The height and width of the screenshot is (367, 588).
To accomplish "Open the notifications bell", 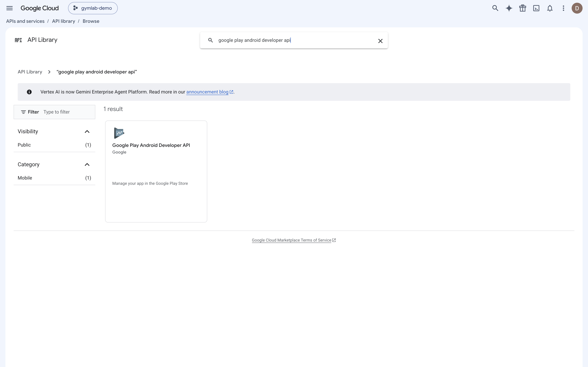I will [x=550, y=8].
